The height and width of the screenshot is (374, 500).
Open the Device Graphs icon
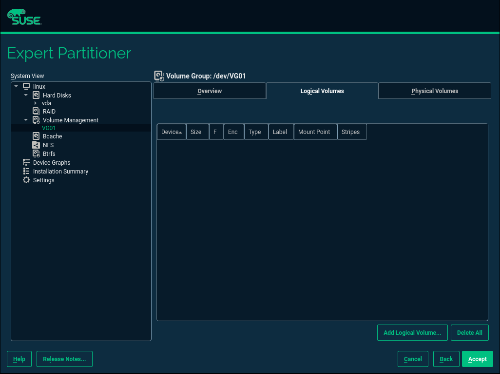click(x=26, y=162)
